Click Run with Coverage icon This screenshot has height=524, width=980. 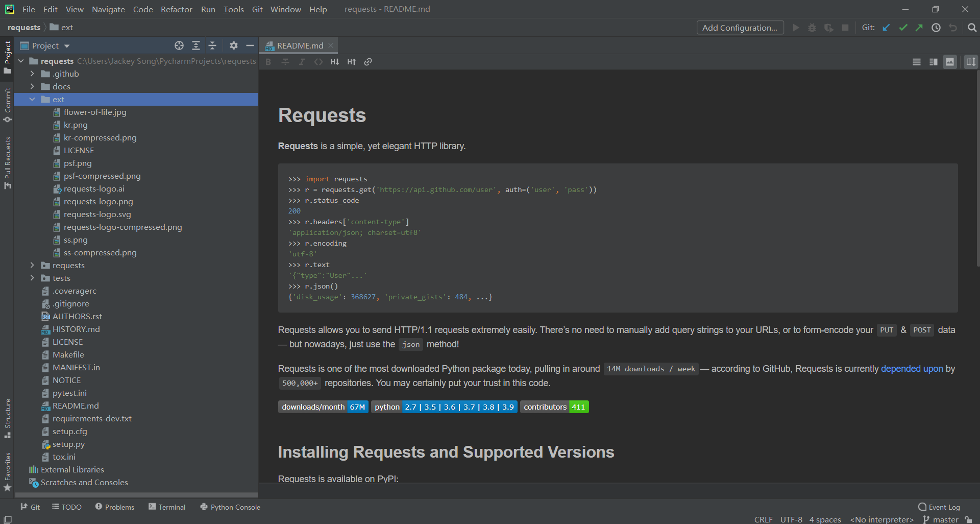coord(829,28)
